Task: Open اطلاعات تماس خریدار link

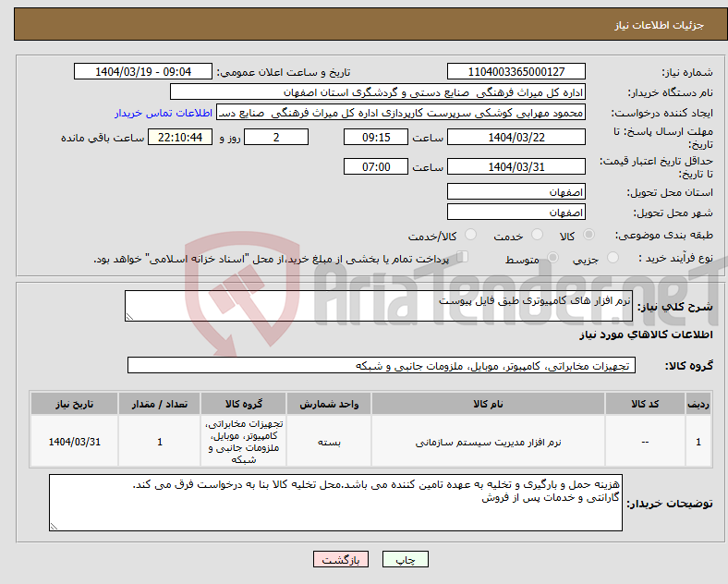Action: pos(164,113)
